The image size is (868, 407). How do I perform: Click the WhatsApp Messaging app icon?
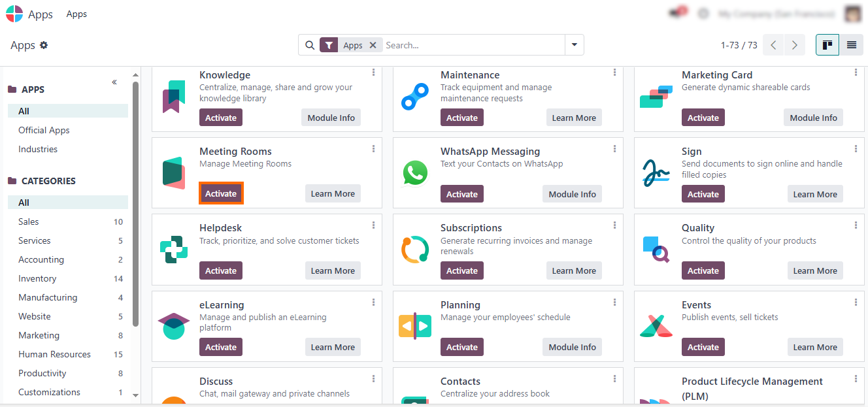point(414,174)
